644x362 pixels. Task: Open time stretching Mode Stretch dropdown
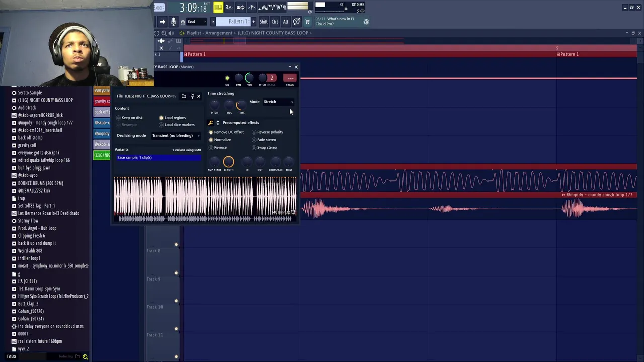click(278, 102)
